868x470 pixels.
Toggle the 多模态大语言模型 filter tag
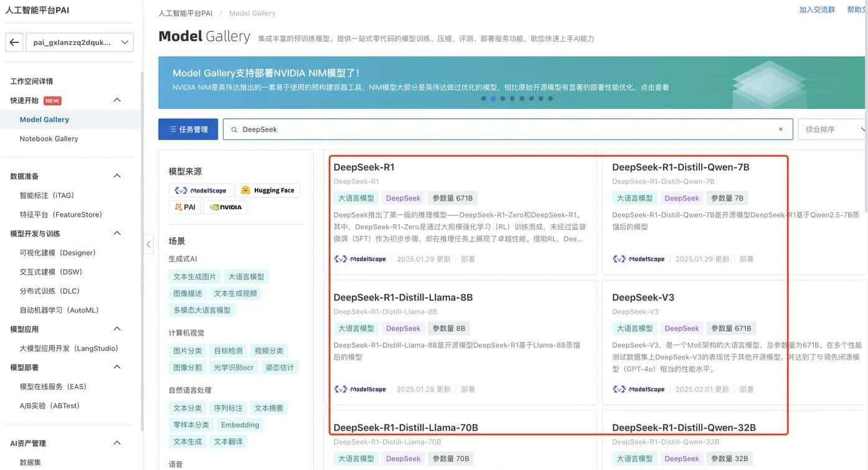click(x=202, y=310)
